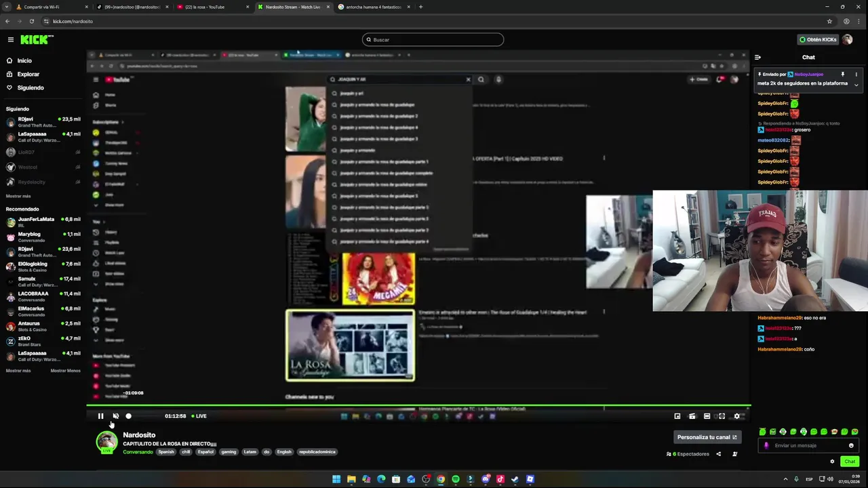Click the KICK logo
868x488 pixels.
[36, 39]
